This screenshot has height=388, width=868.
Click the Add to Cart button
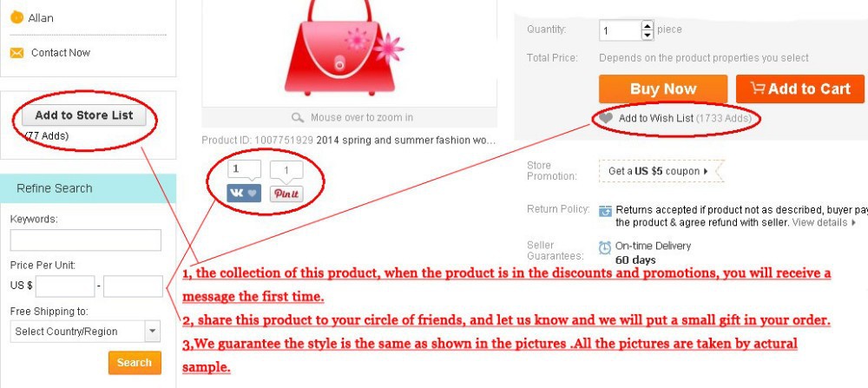800,89
